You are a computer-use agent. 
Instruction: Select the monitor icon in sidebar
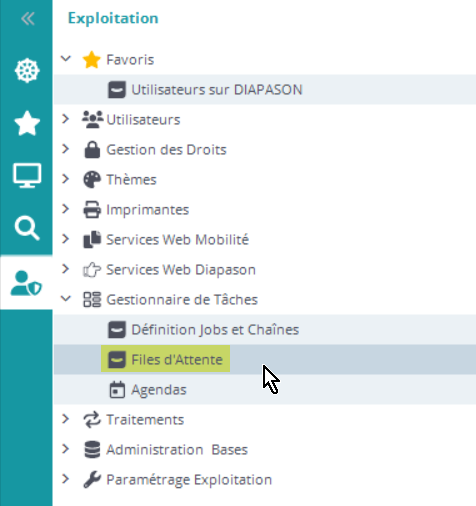pyautogui.click(x=27, y=176)
